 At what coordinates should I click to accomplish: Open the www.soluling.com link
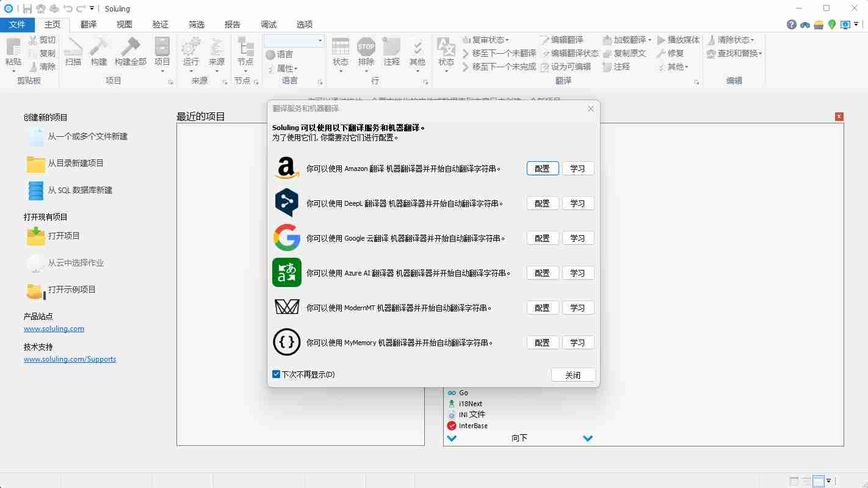click(54, 328)
